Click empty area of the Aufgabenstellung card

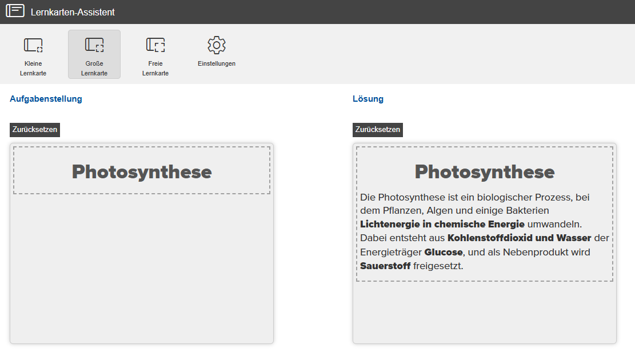[142, 269]
